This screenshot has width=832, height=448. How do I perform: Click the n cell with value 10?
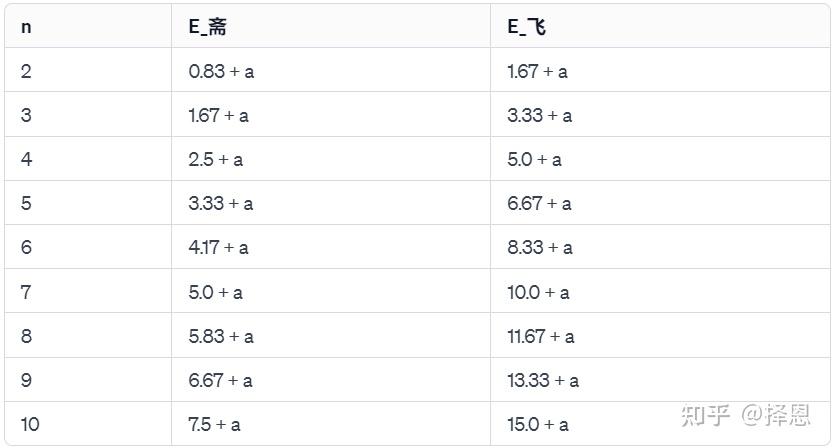[30, 424]
